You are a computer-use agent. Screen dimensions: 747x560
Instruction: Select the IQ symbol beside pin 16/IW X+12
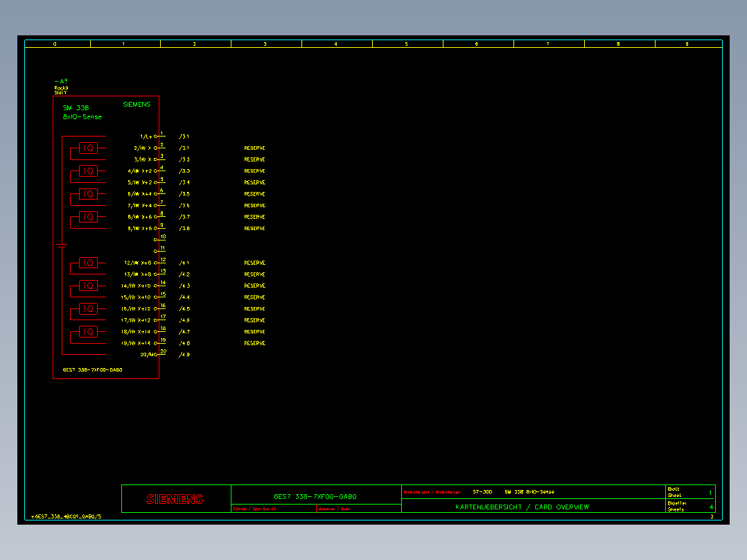tap(88, 309)
